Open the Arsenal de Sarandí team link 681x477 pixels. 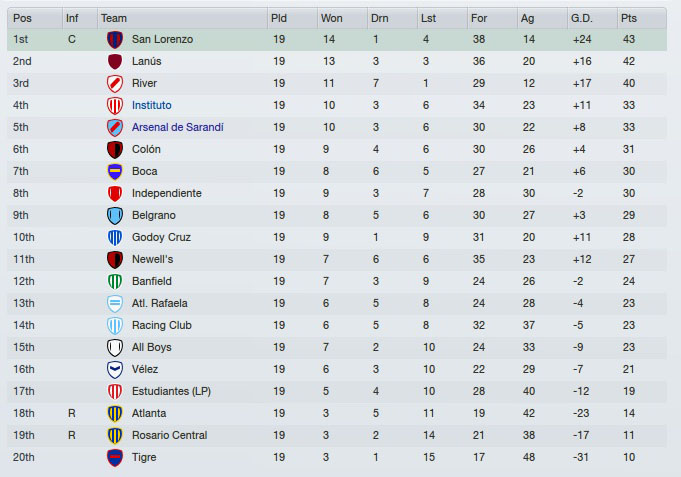(x=178, y=128)
